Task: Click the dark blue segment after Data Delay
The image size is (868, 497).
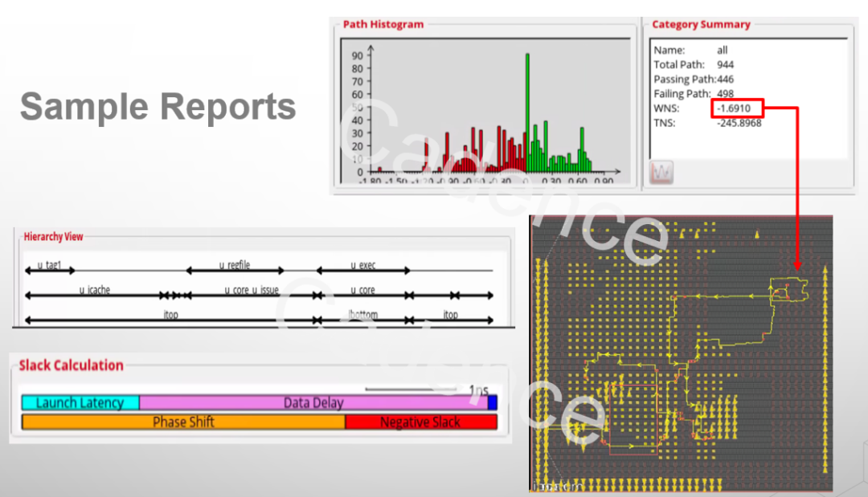Action: [493, 402]
